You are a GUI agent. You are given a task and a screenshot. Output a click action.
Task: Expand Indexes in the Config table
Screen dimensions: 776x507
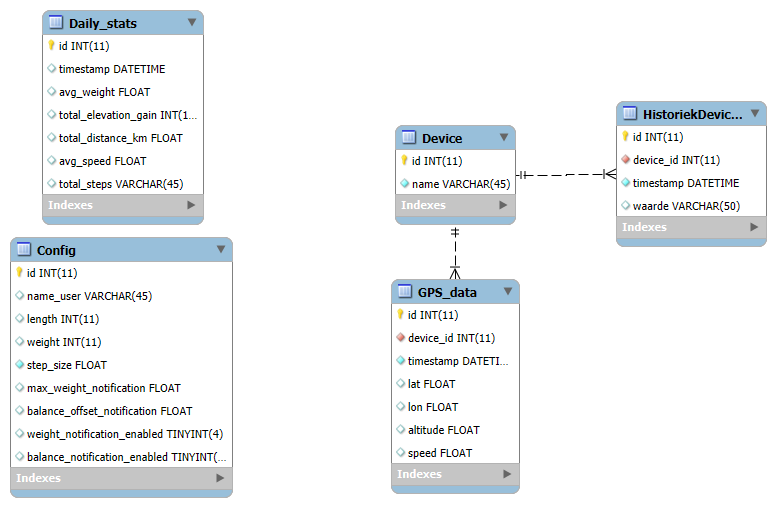tap(220, 478)
